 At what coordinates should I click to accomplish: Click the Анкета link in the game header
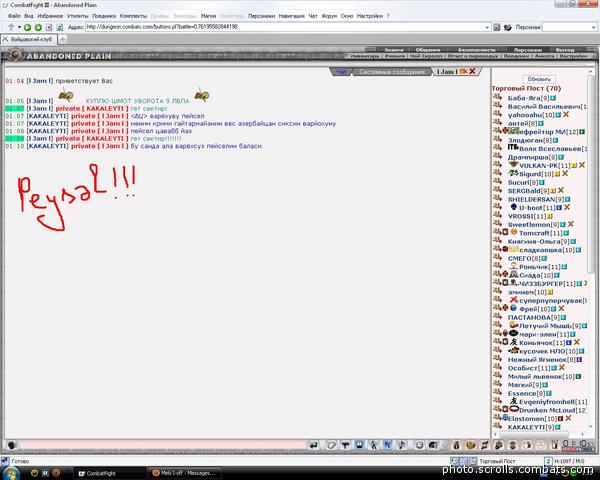click(544, 56)
